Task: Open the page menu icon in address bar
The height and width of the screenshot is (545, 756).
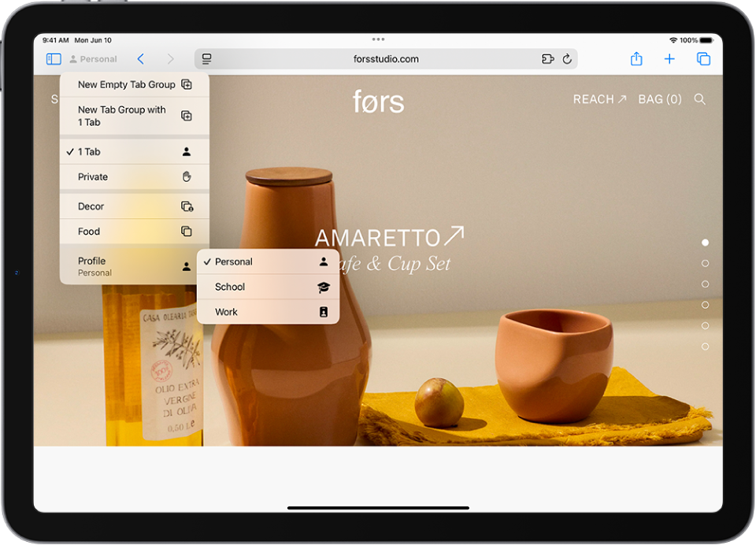Action: (207, 59)
